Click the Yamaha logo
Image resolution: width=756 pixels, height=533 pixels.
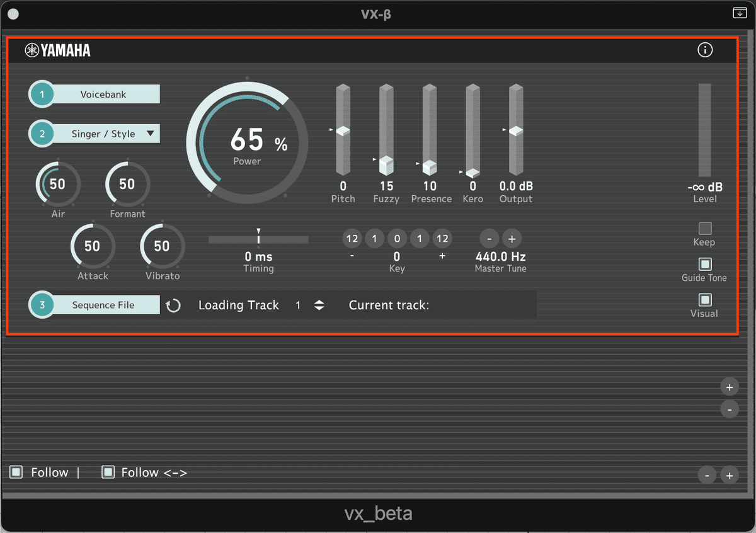pos(58,50)
